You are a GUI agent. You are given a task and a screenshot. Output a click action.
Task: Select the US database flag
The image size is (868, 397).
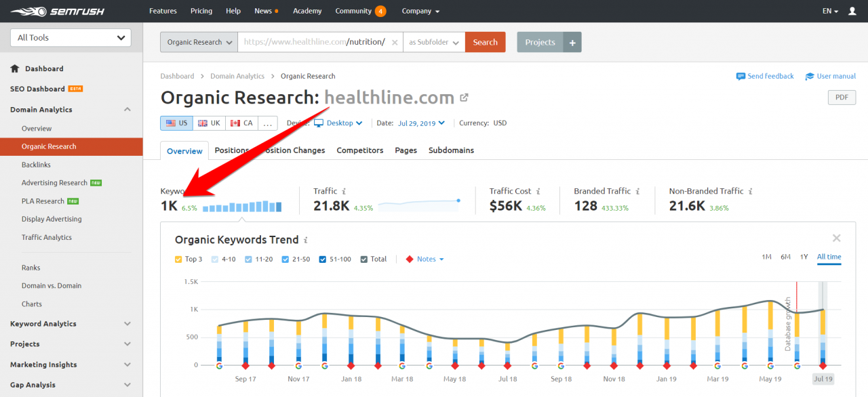[176, 123]
